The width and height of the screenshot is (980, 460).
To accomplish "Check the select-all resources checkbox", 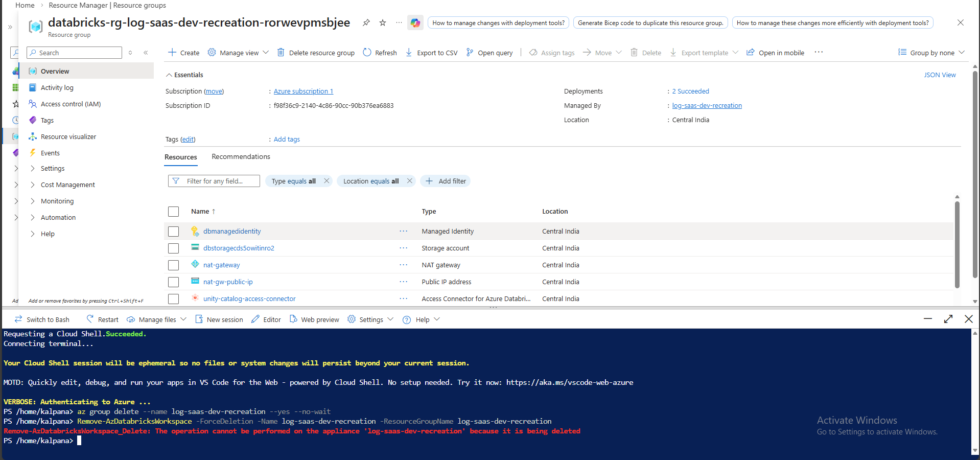I will point(174,211).
